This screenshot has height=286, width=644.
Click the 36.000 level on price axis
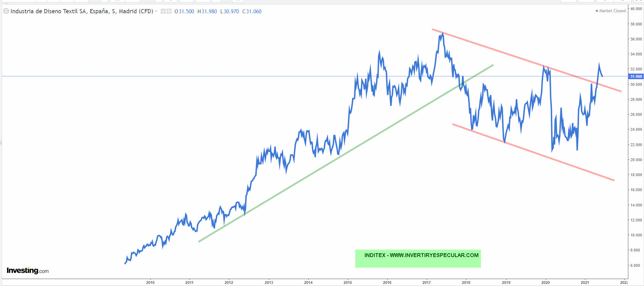coord(636,39)
